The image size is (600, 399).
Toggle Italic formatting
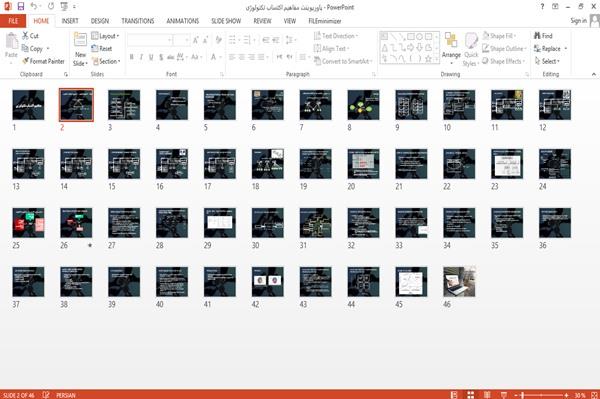[141, 57]
